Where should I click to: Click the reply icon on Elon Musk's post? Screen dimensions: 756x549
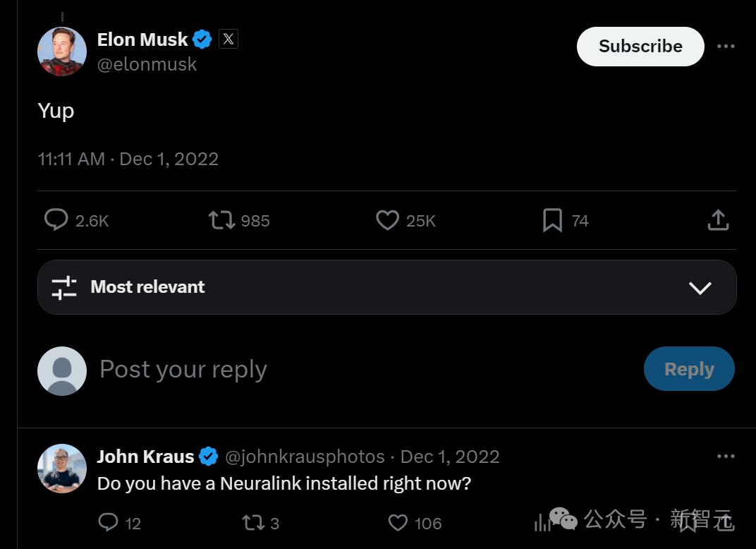(56, 220)
